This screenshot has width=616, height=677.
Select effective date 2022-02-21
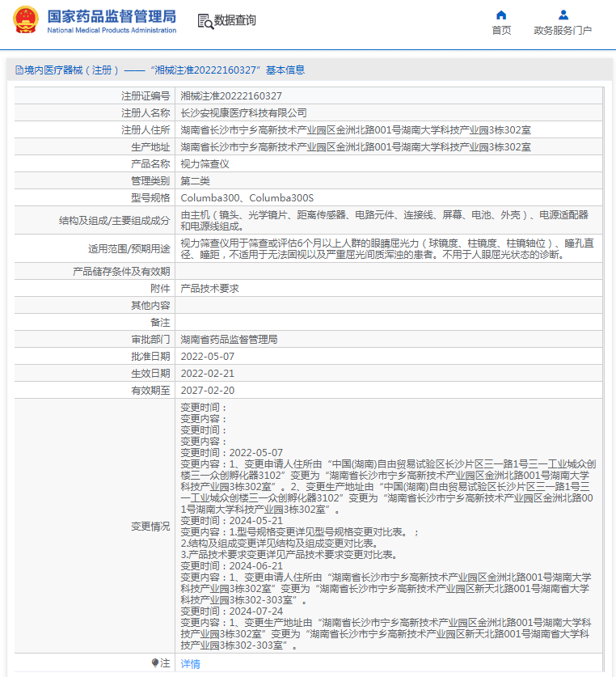(x=207, y=373)
